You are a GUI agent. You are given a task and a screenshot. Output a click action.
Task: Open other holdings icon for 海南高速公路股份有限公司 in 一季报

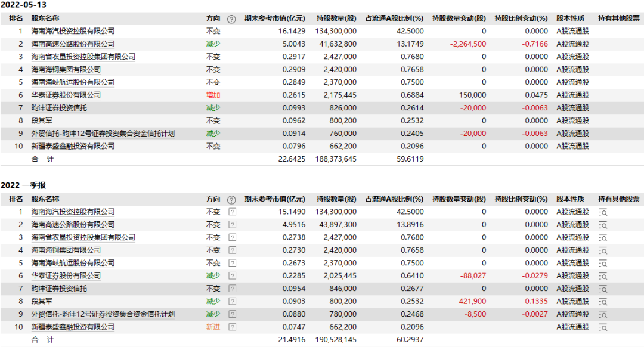pyautogui.click(x=602, y=225)
